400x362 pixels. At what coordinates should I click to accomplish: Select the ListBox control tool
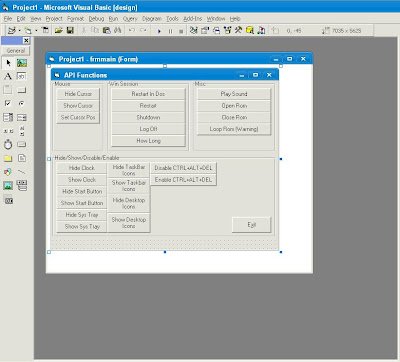pyautogui.click(x=22, y=117)
